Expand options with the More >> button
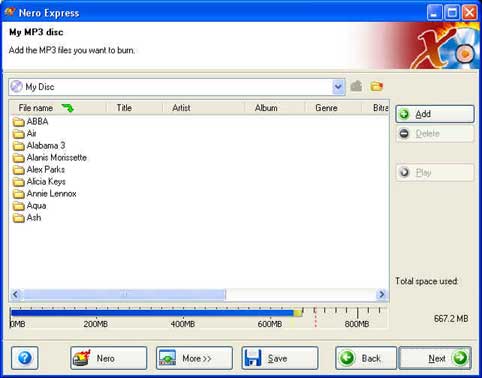The image size is (482, 378). [x=194, y=358]
